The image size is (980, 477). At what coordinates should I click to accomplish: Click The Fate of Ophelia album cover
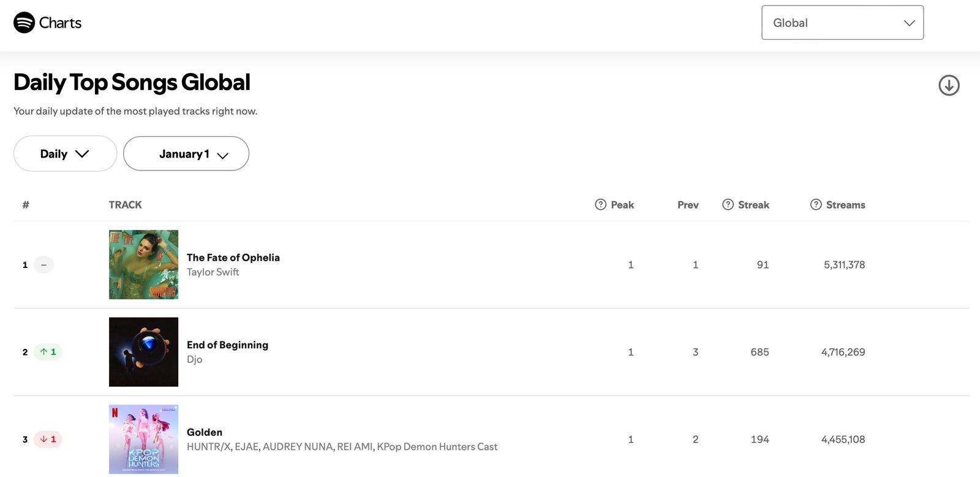(143, 264)
